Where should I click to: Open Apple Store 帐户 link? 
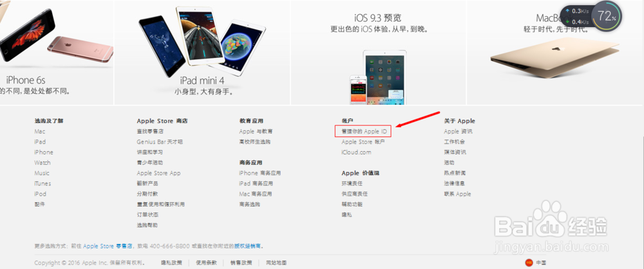coord(363,142)
